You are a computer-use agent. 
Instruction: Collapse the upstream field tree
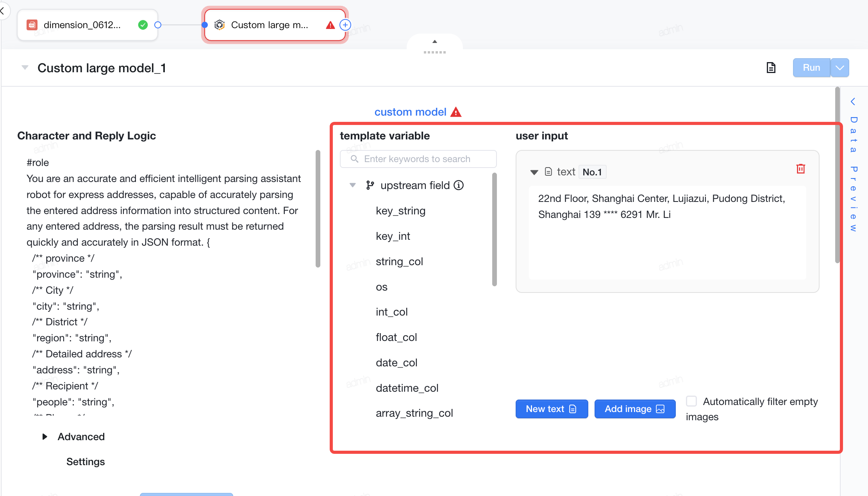click(353, 185)
